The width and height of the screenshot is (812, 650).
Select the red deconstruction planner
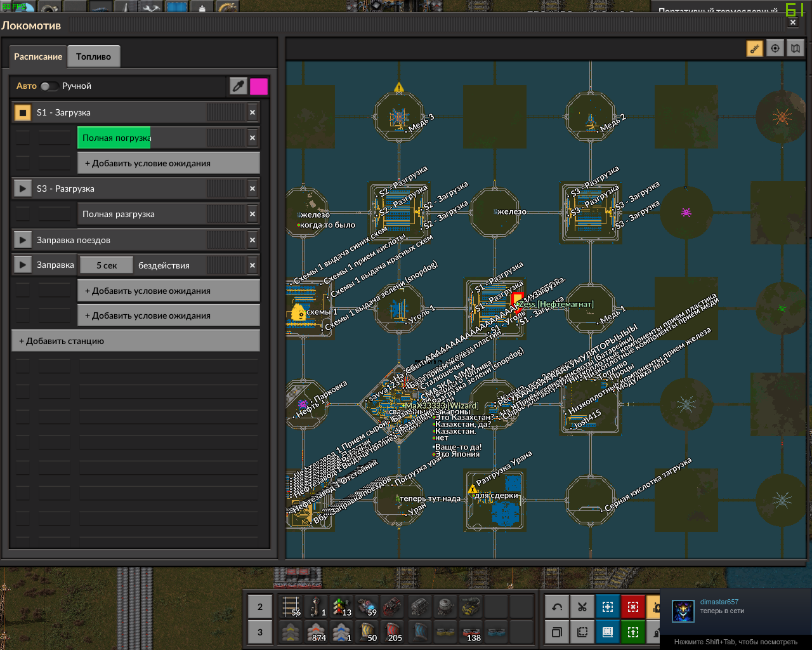click(x=633, y=607)
